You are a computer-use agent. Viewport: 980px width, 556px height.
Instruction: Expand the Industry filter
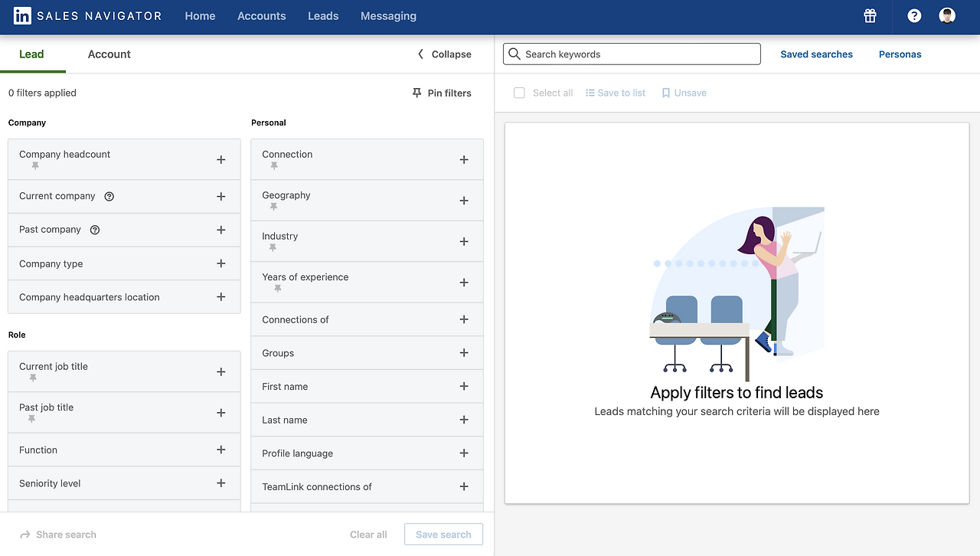point(464,241)
